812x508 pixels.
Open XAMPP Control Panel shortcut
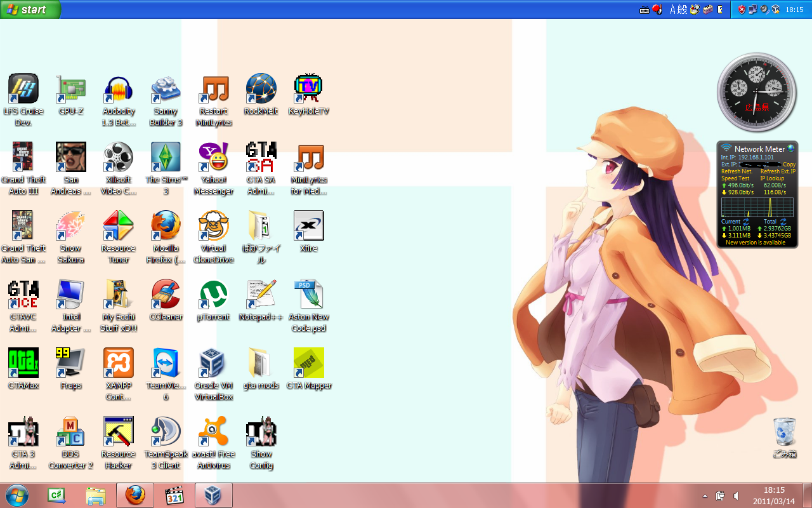coord(119,374)
